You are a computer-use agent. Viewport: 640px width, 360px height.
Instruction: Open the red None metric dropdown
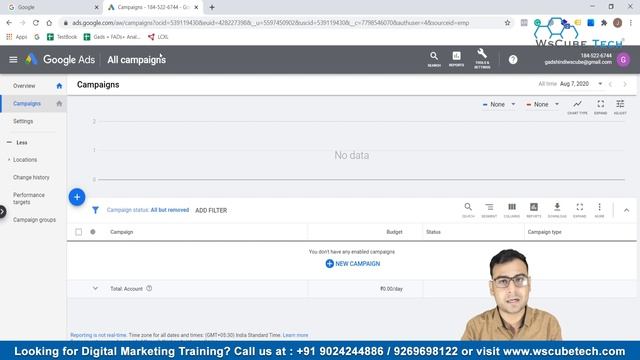click(542, 104)
